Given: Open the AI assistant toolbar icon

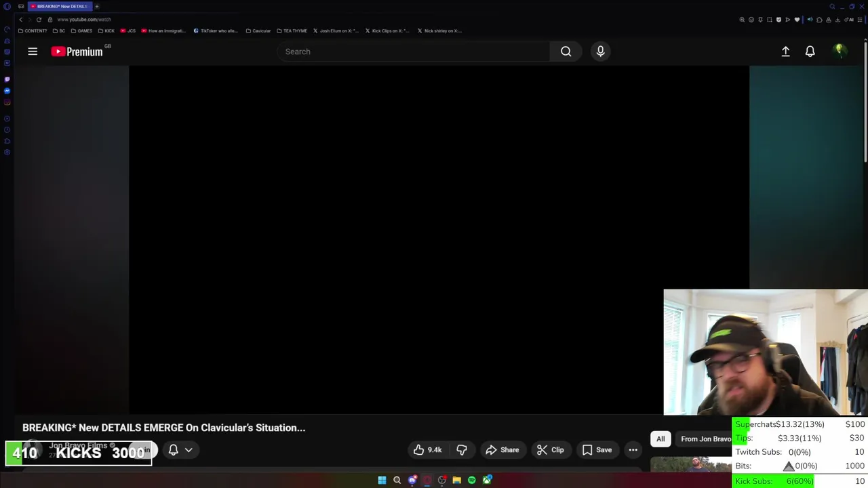Looking at the screenshot, I should (849, 20).
